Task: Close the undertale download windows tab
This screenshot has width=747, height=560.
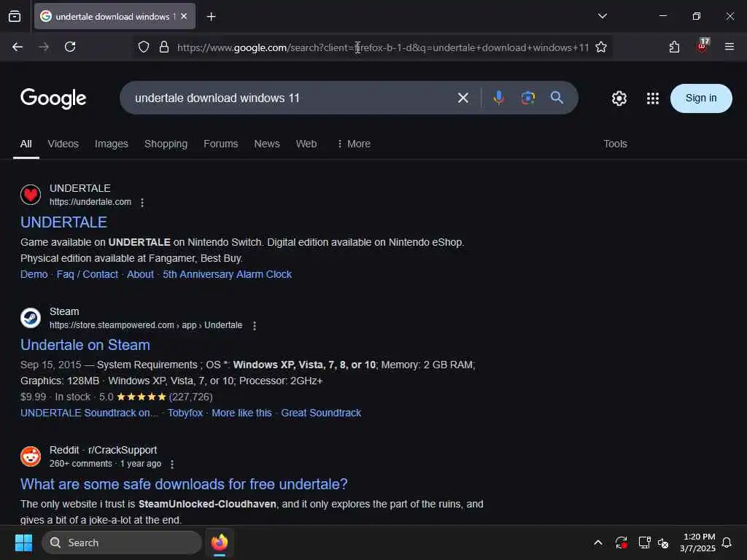Action: (184, 16)
